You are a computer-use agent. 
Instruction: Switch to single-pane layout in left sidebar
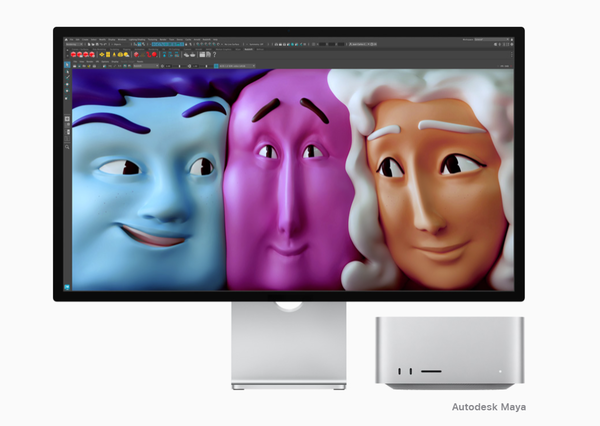point(67,119)
